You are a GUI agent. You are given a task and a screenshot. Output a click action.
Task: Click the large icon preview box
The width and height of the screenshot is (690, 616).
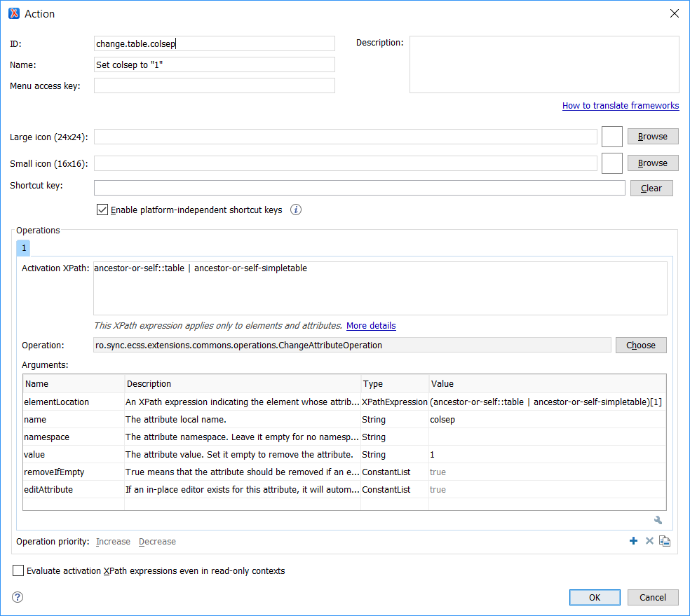tap(611, 137)
